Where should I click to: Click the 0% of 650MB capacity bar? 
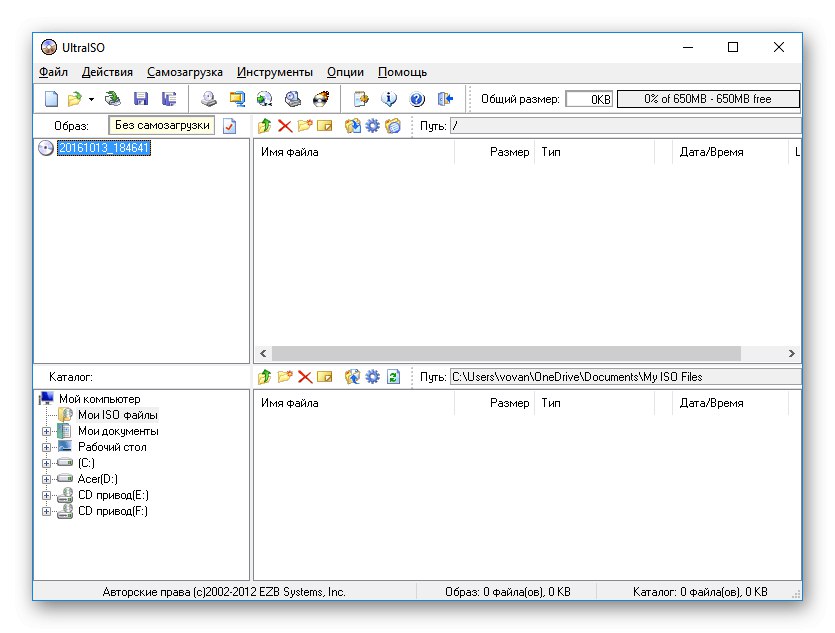click(x=708, y=99)
